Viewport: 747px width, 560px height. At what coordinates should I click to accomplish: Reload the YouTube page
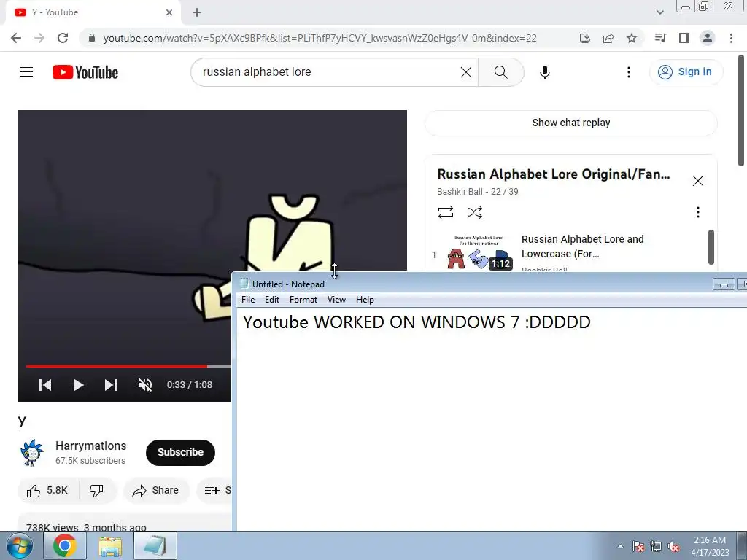63,38
